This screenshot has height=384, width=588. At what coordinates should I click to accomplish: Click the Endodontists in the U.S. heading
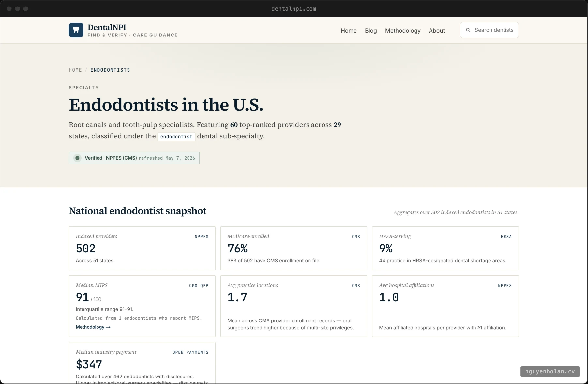[166, 105]
